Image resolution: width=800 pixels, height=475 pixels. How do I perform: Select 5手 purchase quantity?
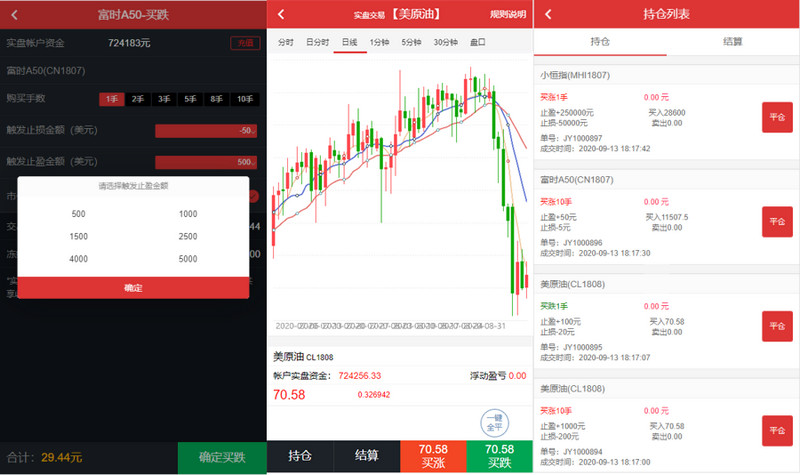coord(190,99)
